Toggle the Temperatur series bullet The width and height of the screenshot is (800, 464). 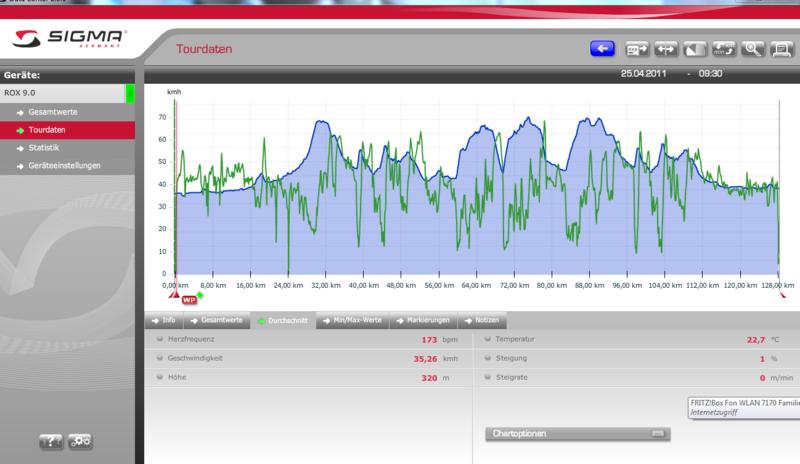[488, 341]
